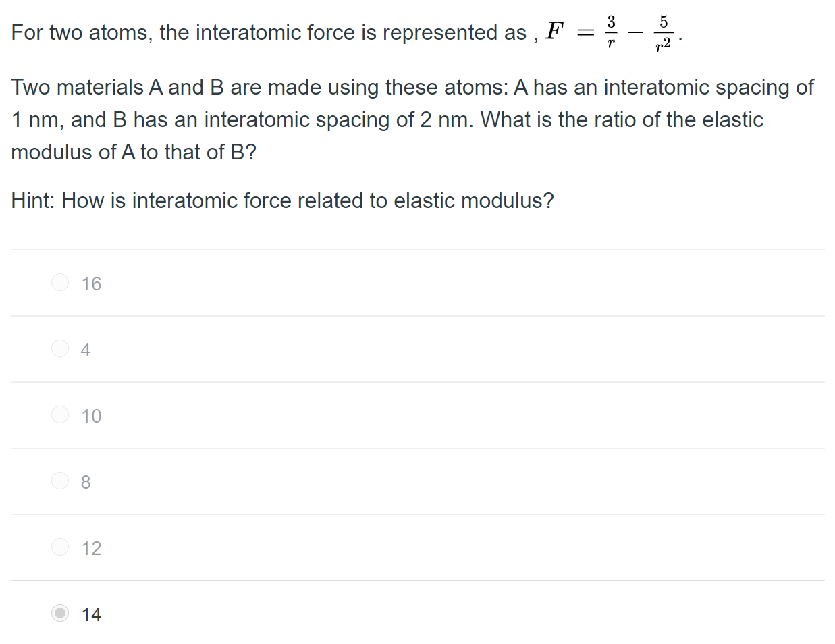Click the currently selected answer 14
Image resolution: width=835 pixels, height=644 pixels.
click(91, 614)
